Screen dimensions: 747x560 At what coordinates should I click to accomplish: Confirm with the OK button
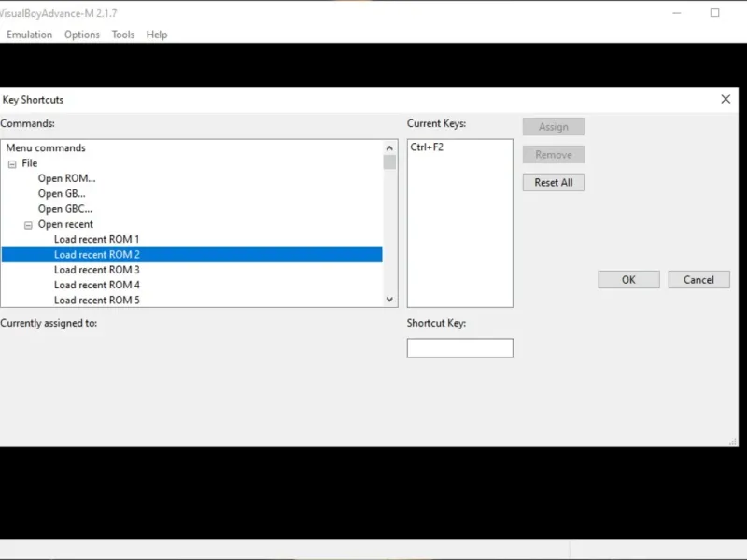[628, 279]
